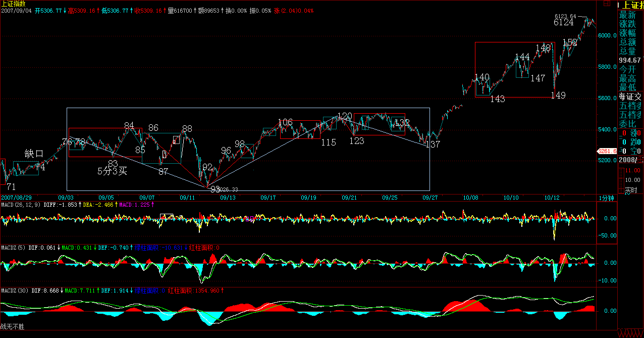This screenshot has width=644, height=338.
Task: Click the MACDZ(5) indicator label
Action: point(14,248)
